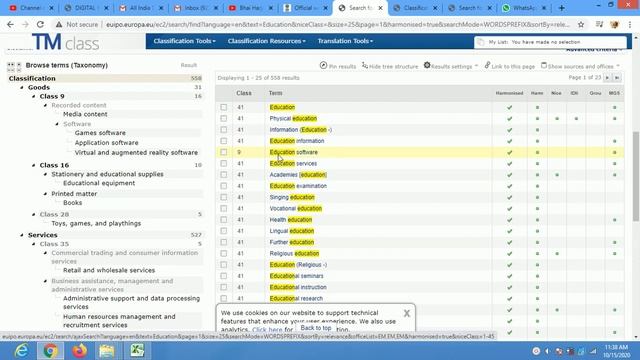Open File Explorer from taskbar
The height and width of the screenshot is (360, 640).
[x=107, y=351]
